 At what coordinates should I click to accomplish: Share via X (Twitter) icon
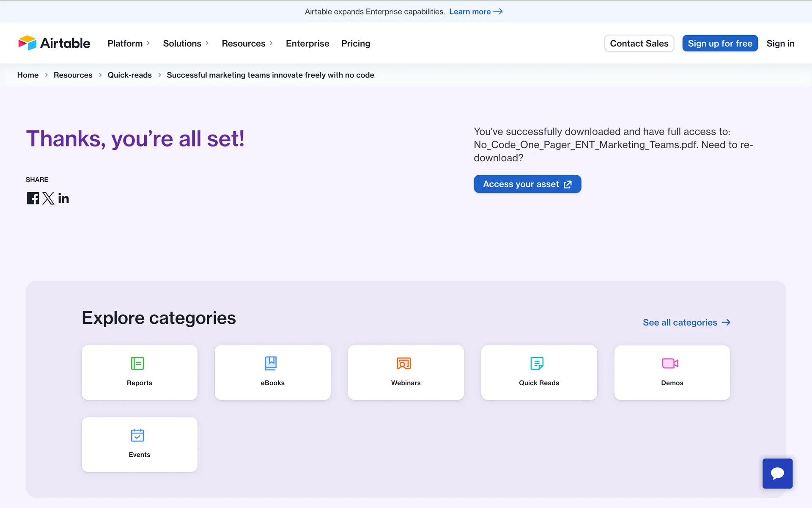pos(48,198)
